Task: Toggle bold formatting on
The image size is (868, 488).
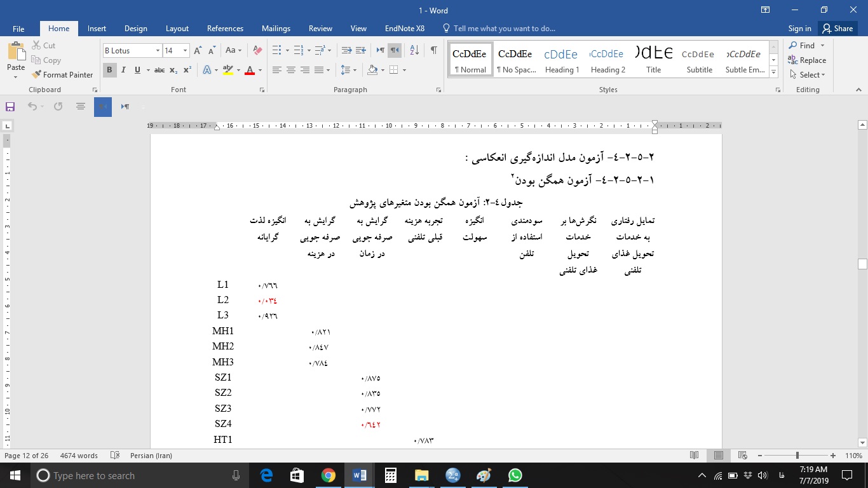Action: pos(109,71)
